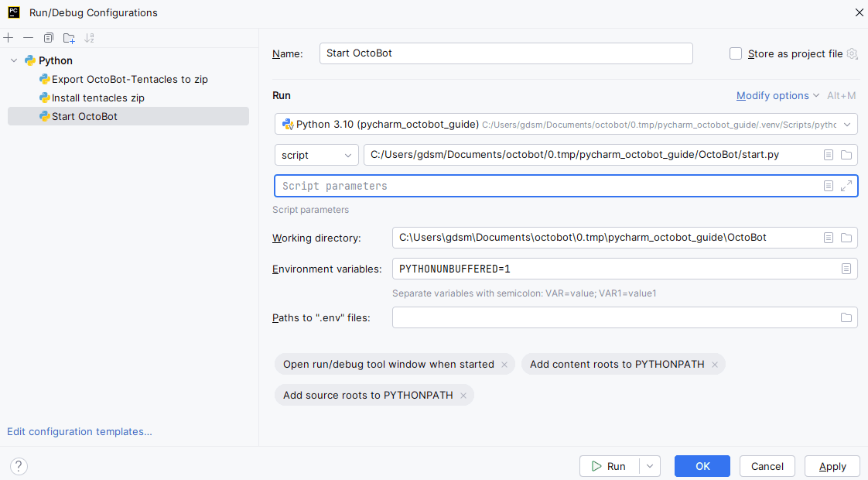Click the Cancel button
The image size is (868, 480).
767,467
